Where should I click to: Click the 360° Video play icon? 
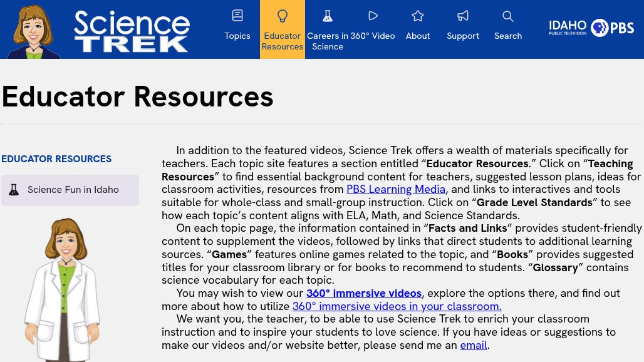[x=373, y=16]
